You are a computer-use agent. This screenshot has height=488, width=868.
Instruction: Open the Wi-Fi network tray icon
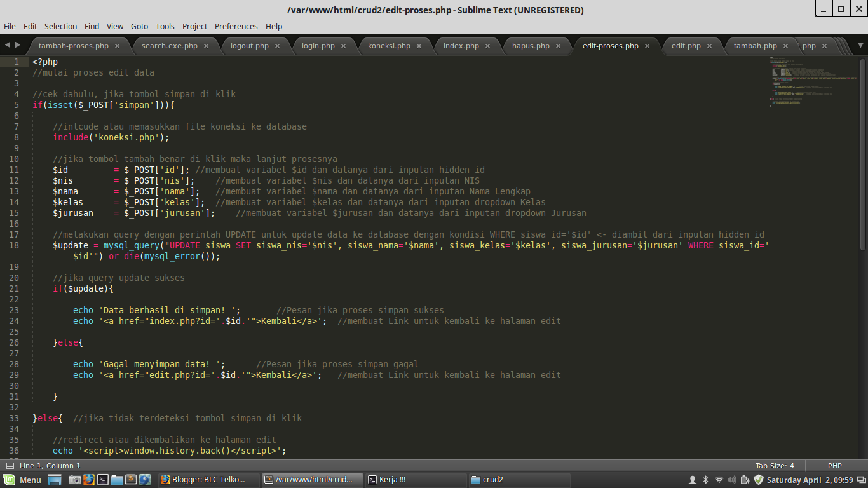(719, 480)
